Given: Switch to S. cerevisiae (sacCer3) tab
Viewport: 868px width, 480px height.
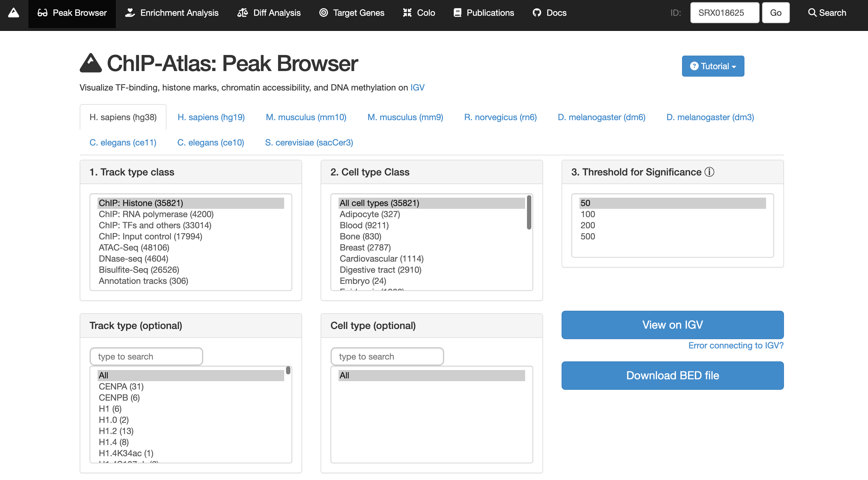Looking at the screenshot, I should point(309,142).
